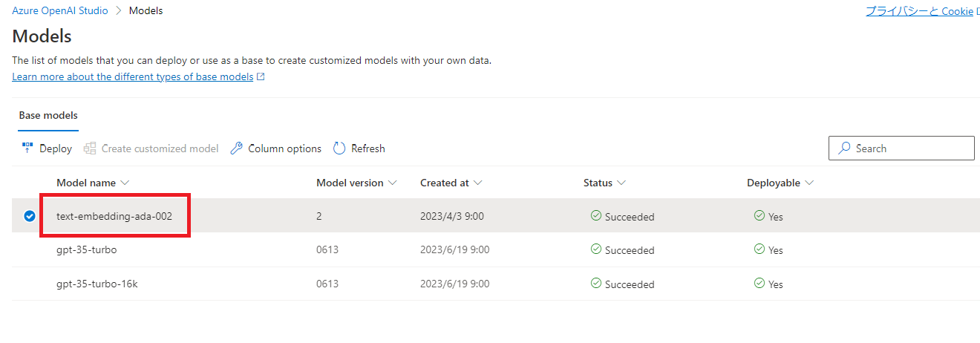Open Learn more about base models link
Image resolution: width=980 pixels, height=343 pixels.
[x=133, y=77]
